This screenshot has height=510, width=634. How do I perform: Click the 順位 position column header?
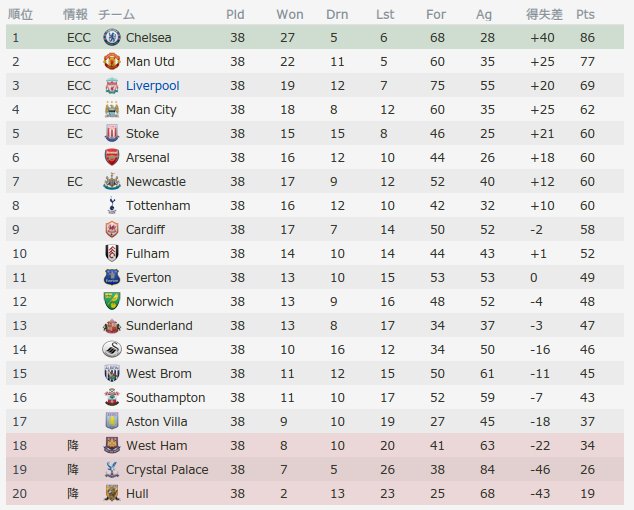coord(21,15)
